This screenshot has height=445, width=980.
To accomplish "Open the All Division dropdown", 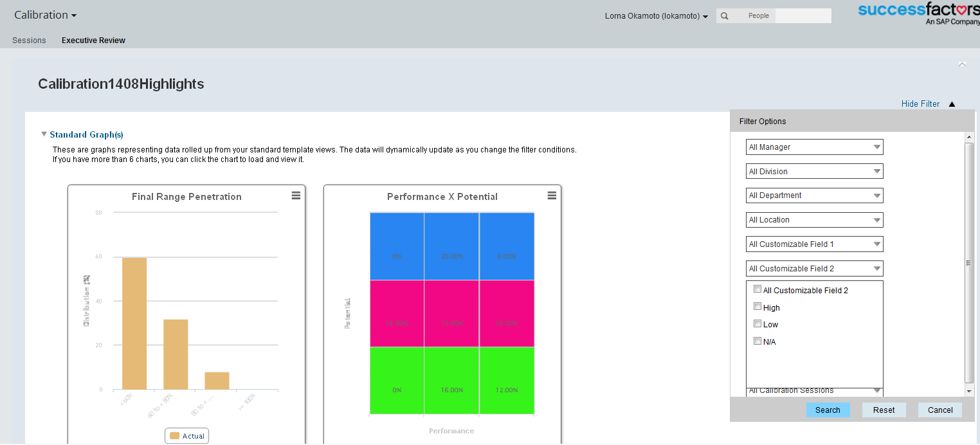I will click(x=814, y=172).
